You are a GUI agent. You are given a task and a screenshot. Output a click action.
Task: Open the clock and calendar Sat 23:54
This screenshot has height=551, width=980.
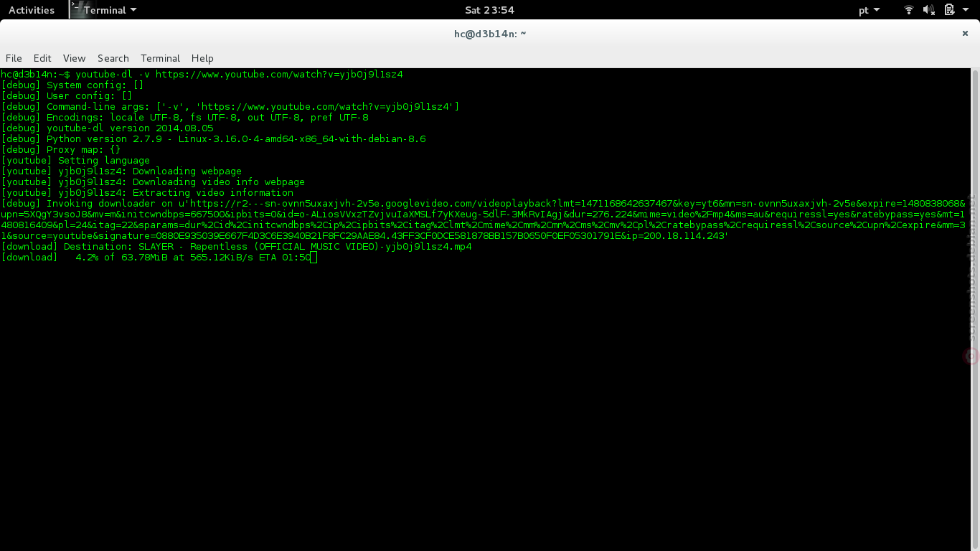click(x=490, y=10)
